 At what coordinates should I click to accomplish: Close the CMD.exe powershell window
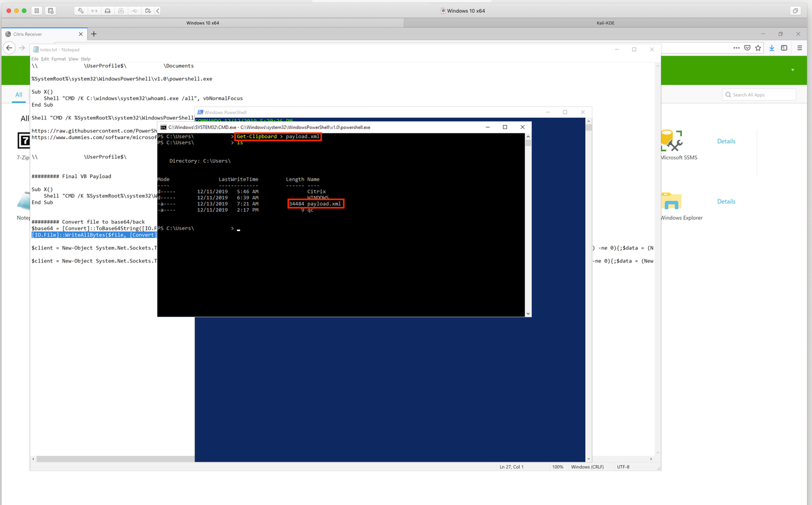tap(522, 127)
